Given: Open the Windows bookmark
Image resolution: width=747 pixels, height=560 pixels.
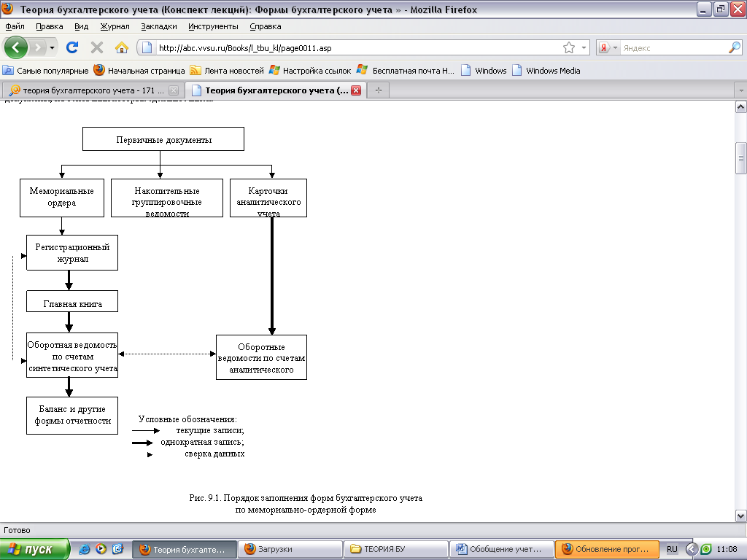Looking at the screenshot, I should (x=484, y=71).
